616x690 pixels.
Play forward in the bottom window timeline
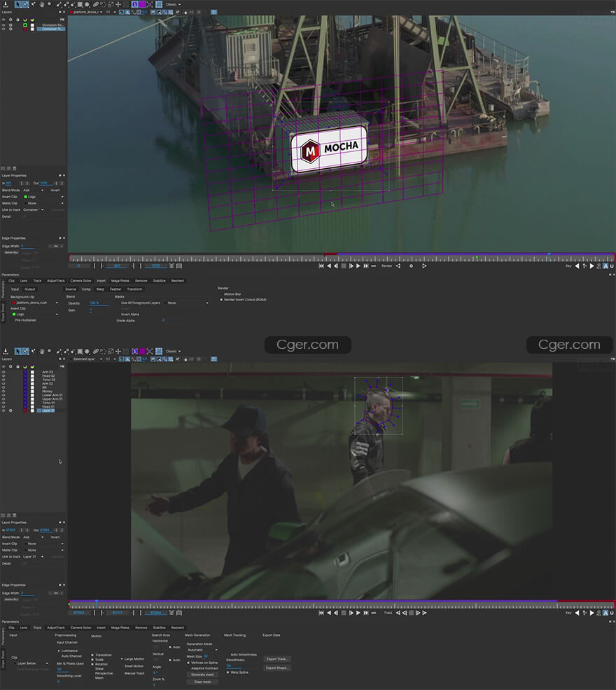pos(358,612)
